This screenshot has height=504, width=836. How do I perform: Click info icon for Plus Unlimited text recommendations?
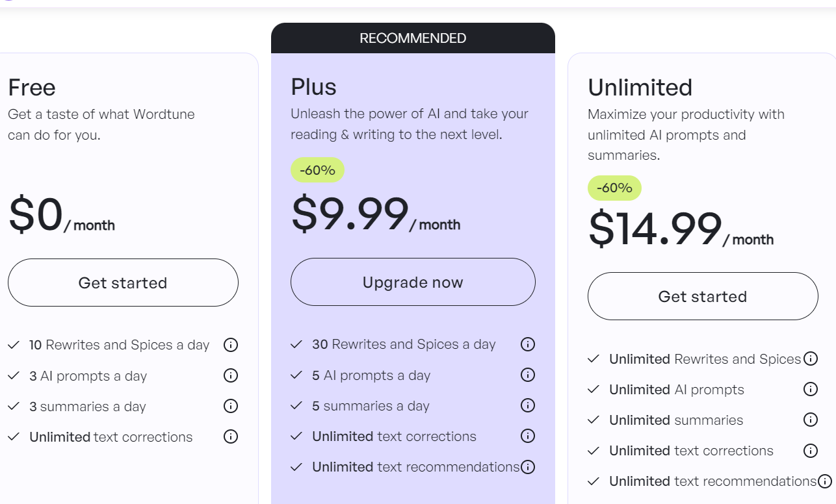[x=528, y=466]
